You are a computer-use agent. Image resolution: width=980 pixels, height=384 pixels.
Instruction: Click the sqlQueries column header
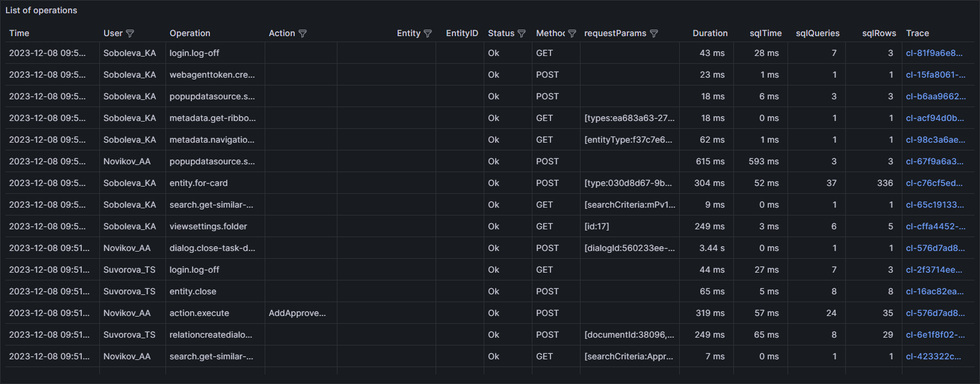point(817,34)
